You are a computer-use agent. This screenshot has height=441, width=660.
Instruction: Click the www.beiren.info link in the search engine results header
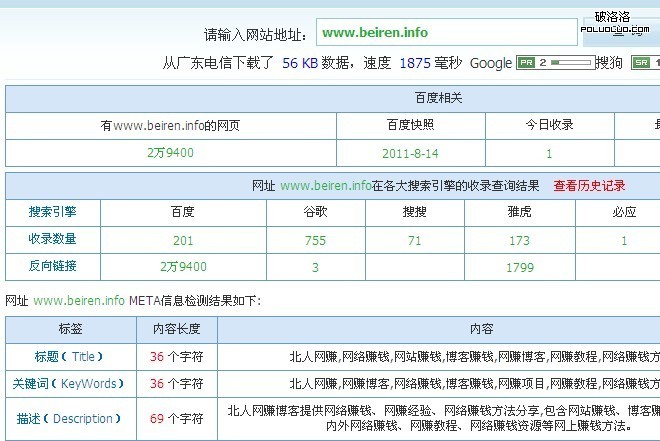point(326,186)
